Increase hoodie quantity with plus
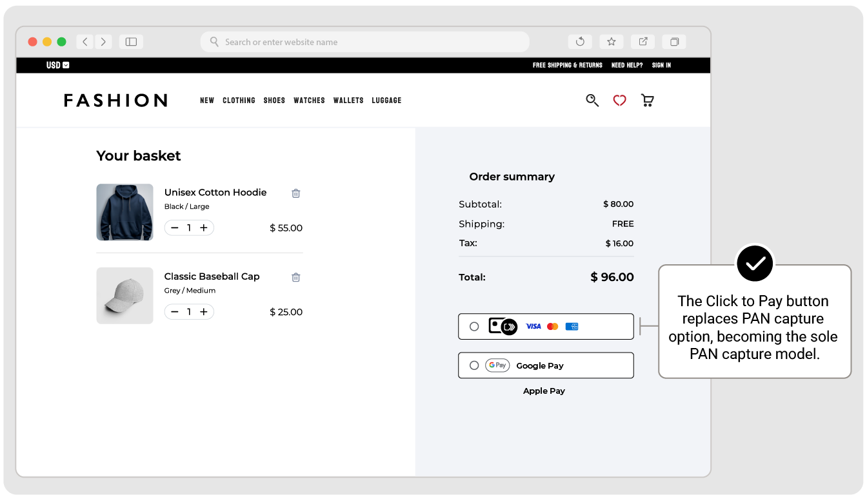 (x=204, y=228)
